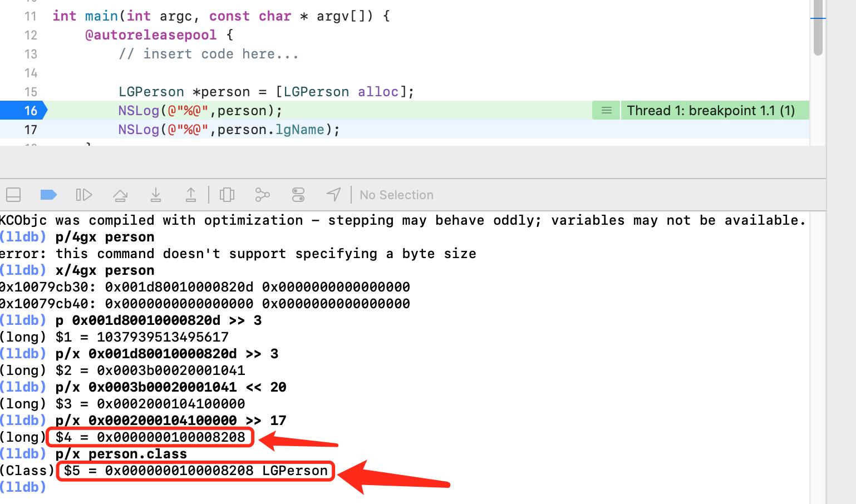
Task: Open the Debug View Hierarchy tool
Action: [227, 195]
